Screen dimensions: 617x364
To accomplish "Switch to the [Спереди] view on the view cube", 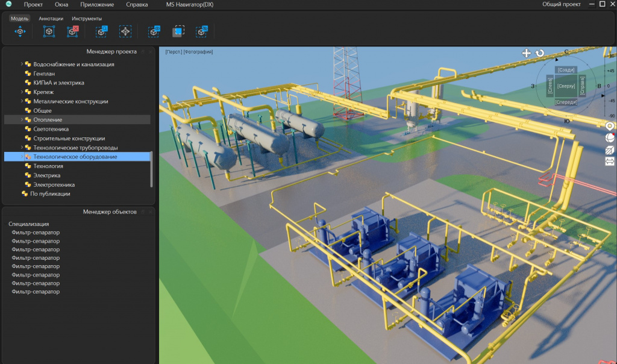I will [566, 102].
